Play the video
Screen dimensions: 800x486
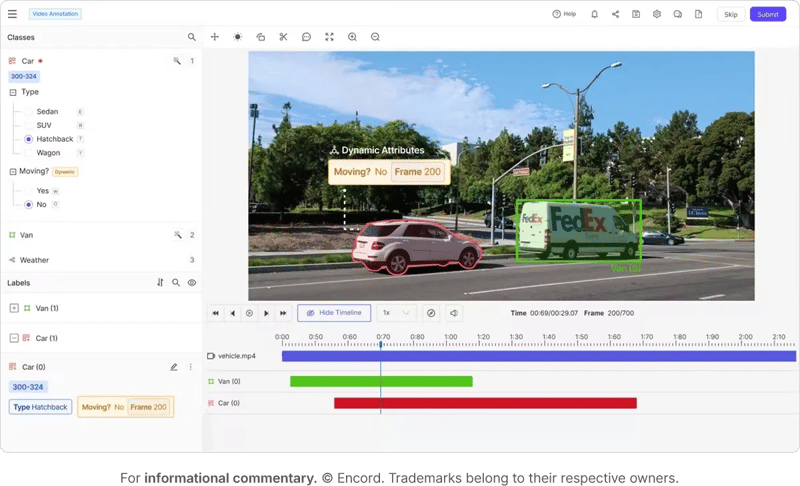point(266,313)
